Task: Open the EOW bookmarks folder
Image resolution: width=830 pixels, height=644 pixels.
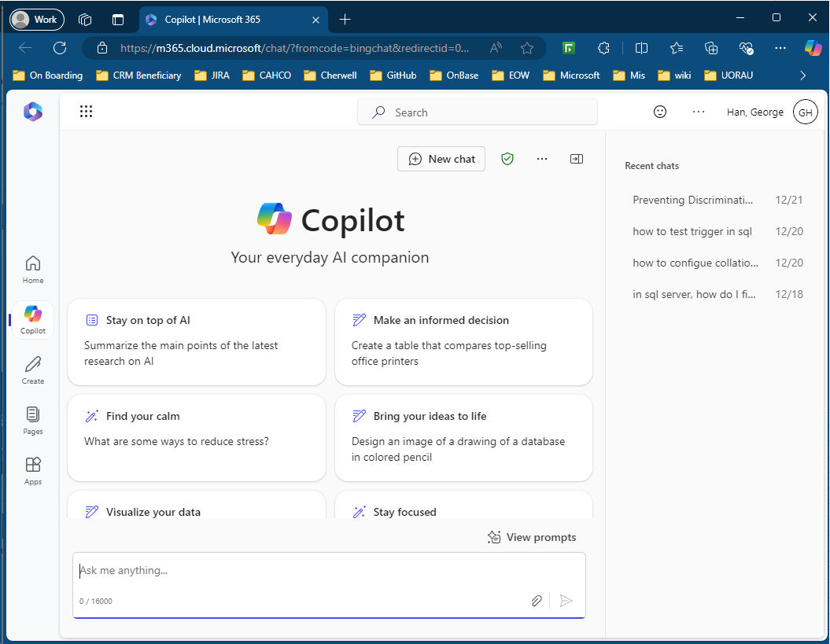Action: click(x=511, y=75)
